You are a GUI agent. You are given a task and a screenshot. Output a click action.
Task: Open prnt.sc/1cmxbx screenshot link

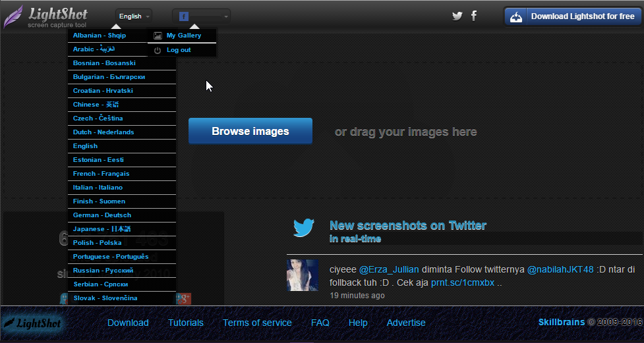[463, 282]
